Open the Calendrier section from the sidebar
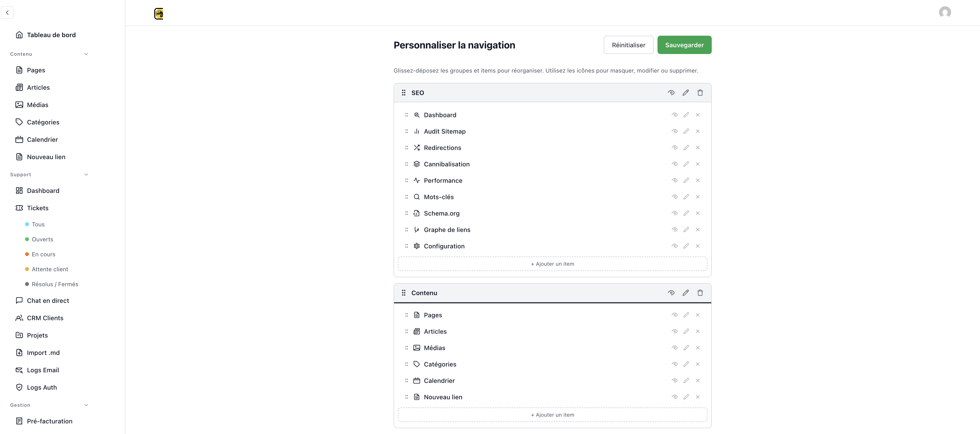Image resolution: width=980 pixels, height=434 pixels. [x=42, y=139]
